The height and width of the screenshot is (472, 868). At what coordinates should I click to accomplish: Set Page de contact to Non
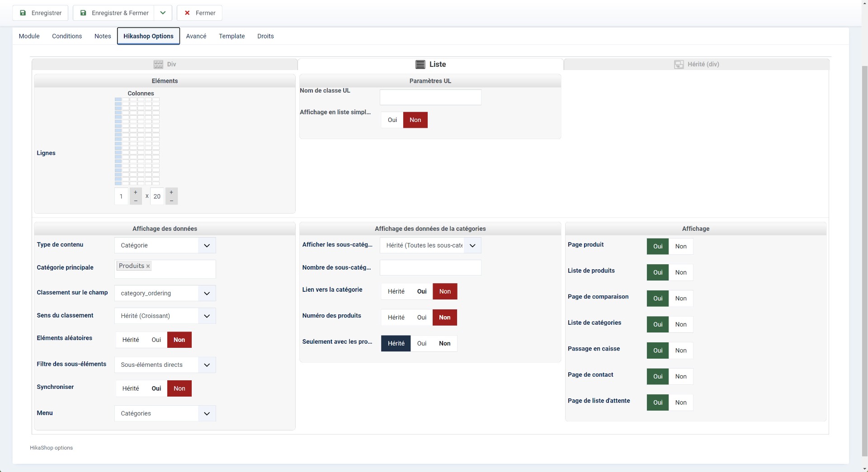[x=681, y=377]
